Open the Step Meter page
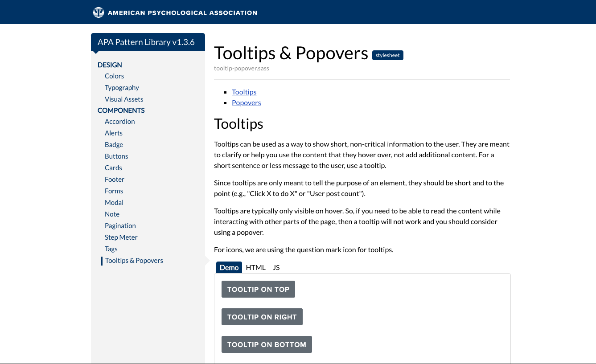596x364 pixels. (x=121, y=237)
